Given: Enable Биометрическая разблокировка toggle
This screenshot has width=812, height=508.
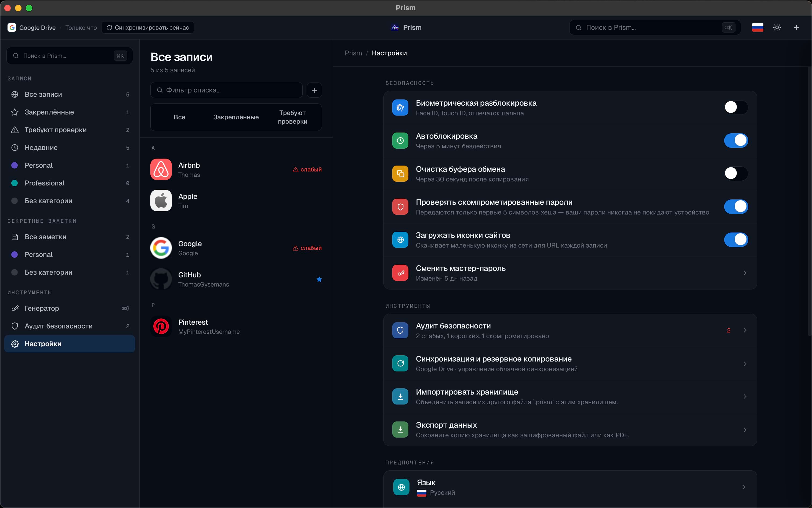Looking at the screenshot, I should pyautogui.click(x=736, y=108).
